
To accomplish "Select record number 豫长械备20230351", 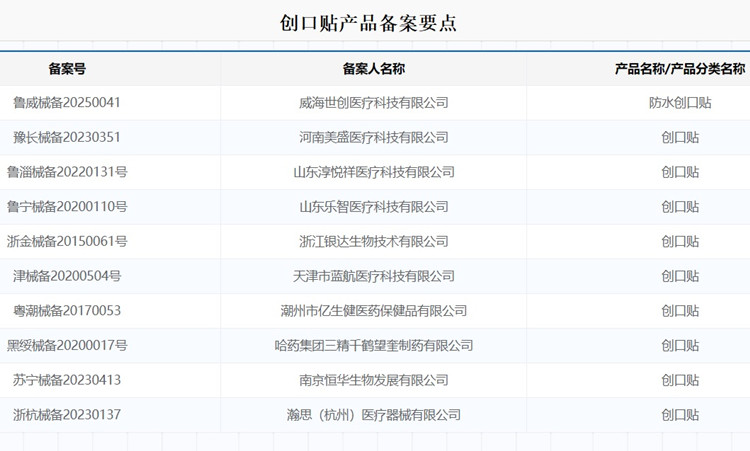I will 66,137.
